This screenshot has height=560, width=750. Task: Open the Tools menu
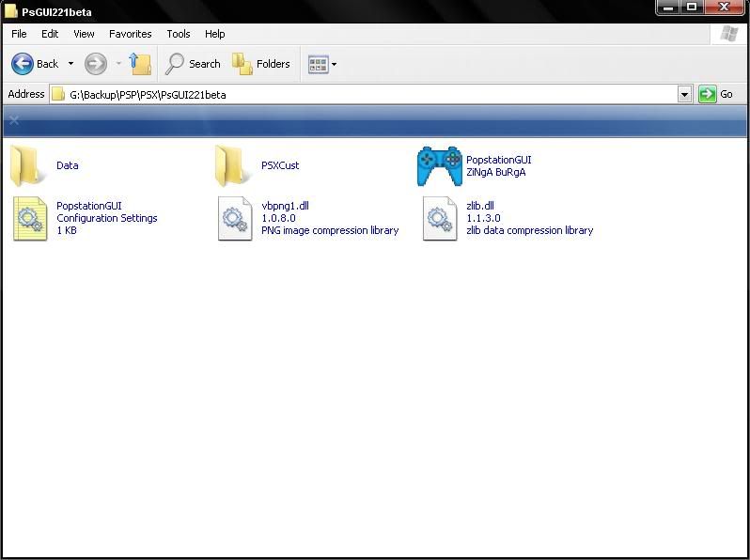[179, 34]
